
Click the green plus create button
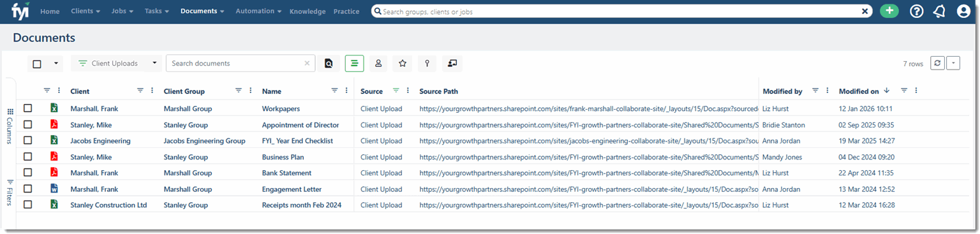pos(889,11)
